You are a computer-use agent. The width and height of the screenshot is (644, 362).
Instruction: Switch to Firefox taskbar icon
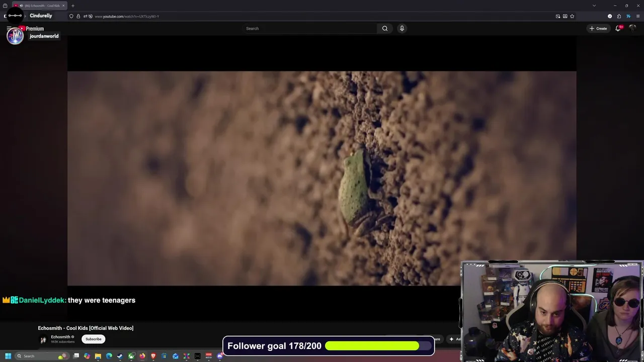[x=142, y=356]
